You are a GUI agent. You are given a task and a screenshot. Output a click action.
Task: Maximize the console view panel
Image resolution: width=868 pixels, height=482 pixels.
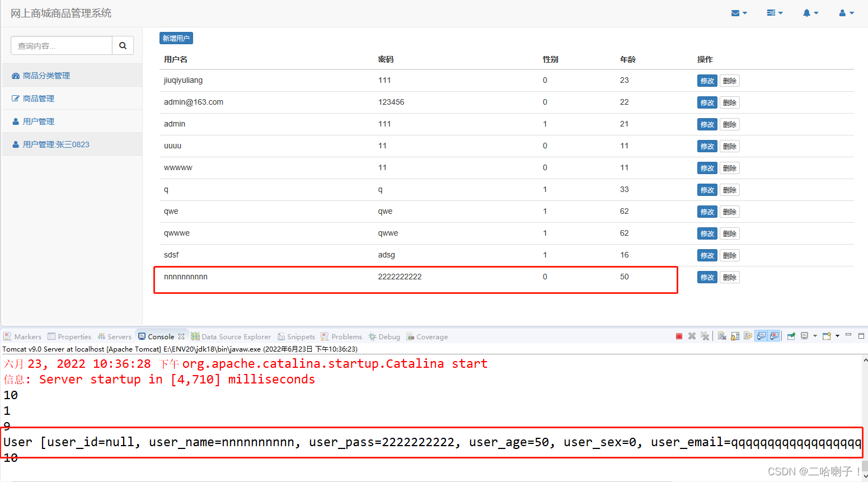coord(861,336)
